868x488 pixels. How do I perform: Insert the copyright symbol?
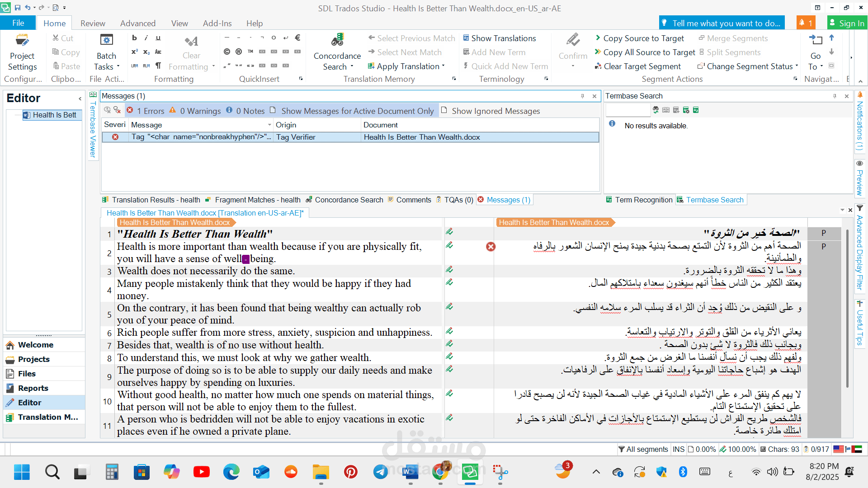[x=227, y=52]
